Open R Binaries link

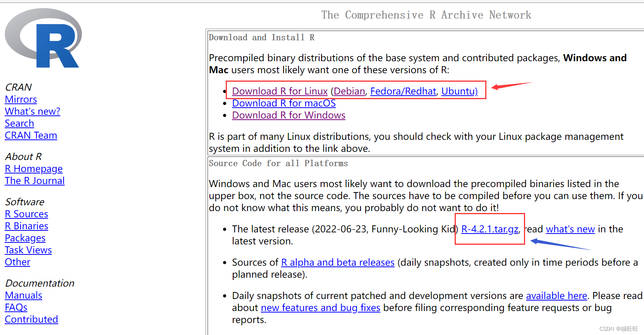pos(26,226)
